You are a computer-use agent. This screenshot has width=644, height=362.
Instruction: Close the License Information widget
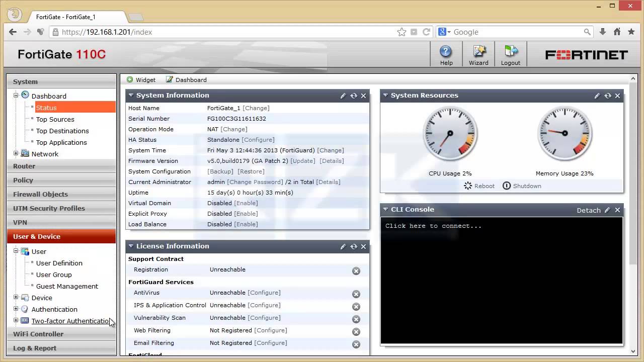(x=364, y=246)
